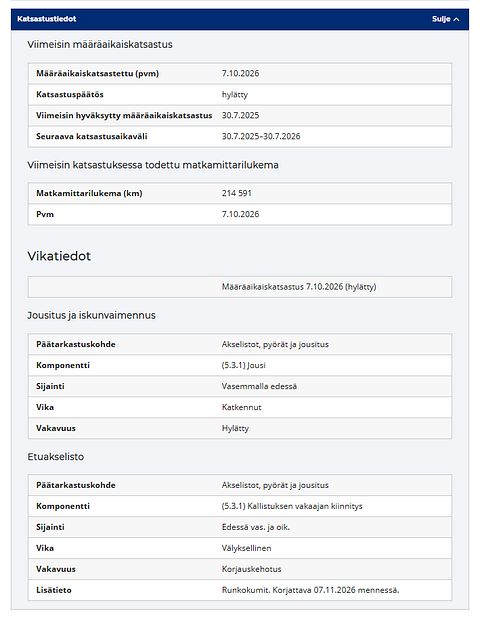Select odometer value 214 591

coord(236,193)
